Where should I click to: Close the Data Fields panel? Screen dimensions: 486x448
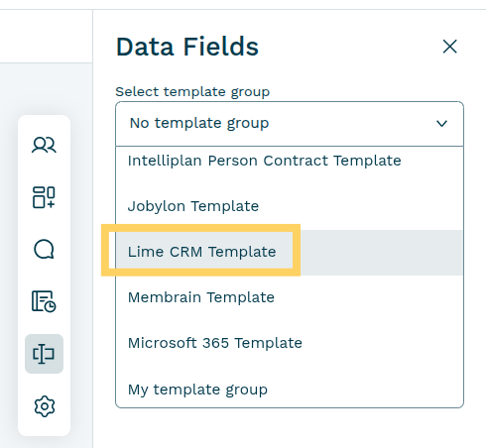pos(449,47)
